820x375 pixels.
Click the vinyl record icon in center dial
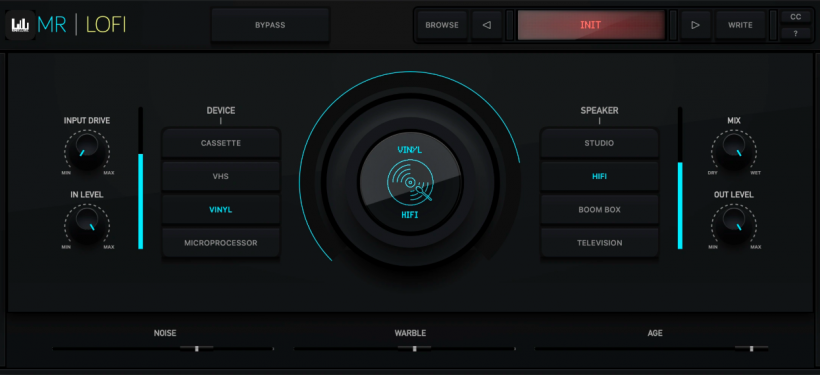click(410, 181)
